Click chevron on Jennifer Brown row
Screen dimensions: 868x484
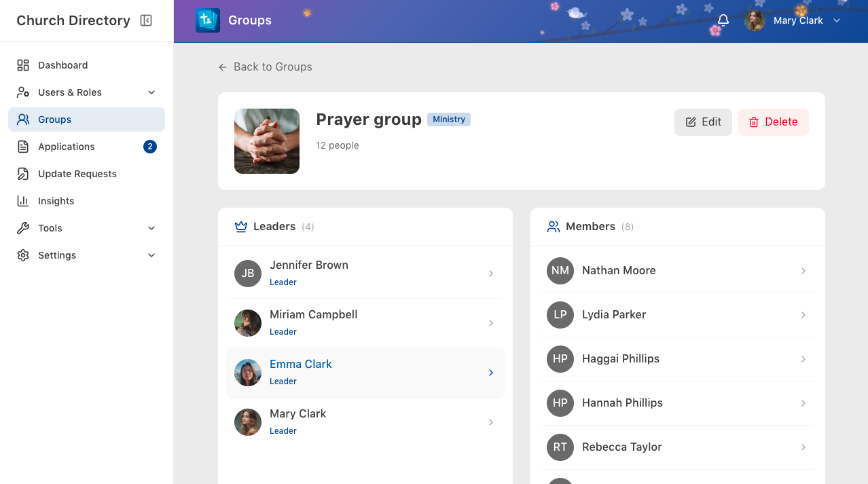[491, 274]
